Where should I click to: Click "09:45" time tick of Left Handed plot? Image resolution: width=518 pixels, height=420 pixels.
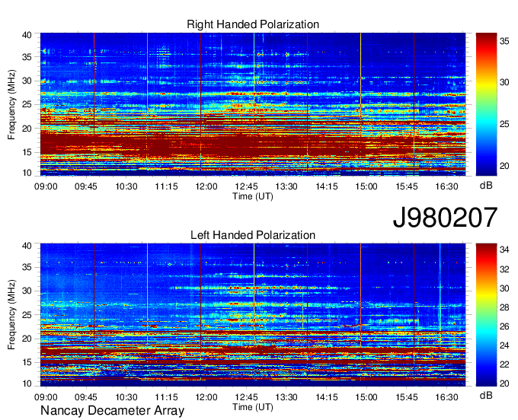tap(86, 397)
